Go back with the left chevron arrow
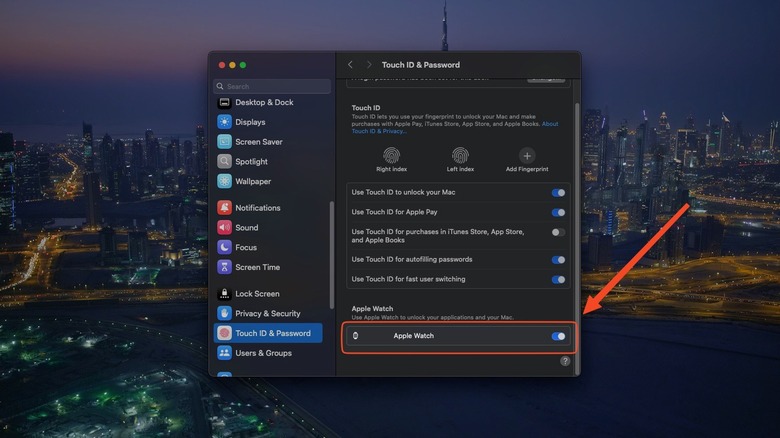The image size is (780, 438). (x=350, y=65)
